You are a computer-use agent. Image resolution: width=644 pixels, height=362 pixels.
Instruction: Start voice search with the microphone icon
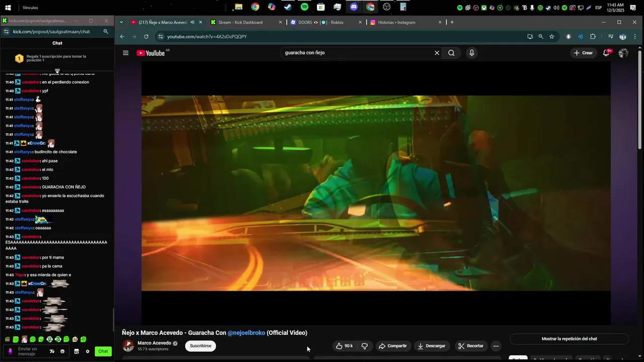(x=471, y=53)
